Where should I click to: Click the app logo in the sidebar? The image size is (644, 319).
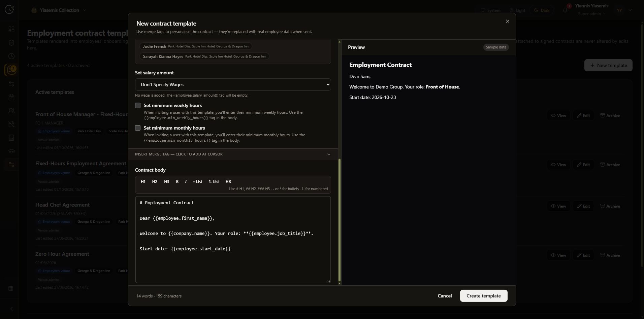coord(9,9)
